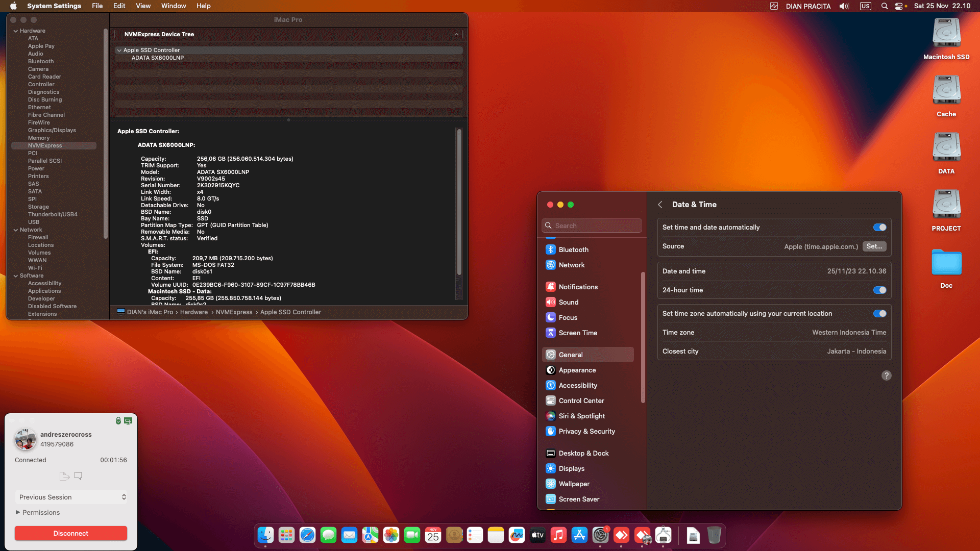Open Notes from the Dock

point(496,535)
